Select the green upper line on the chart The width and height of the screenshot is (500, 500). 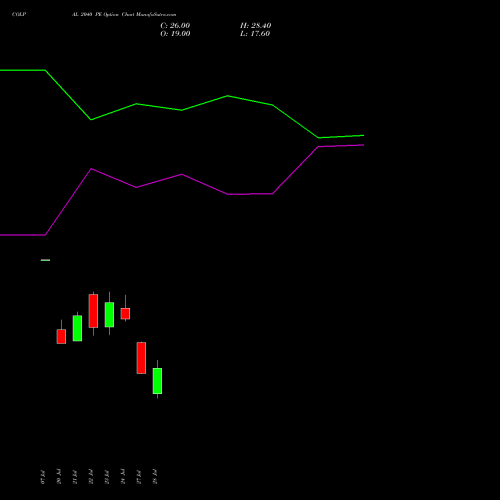pos(182,110)
